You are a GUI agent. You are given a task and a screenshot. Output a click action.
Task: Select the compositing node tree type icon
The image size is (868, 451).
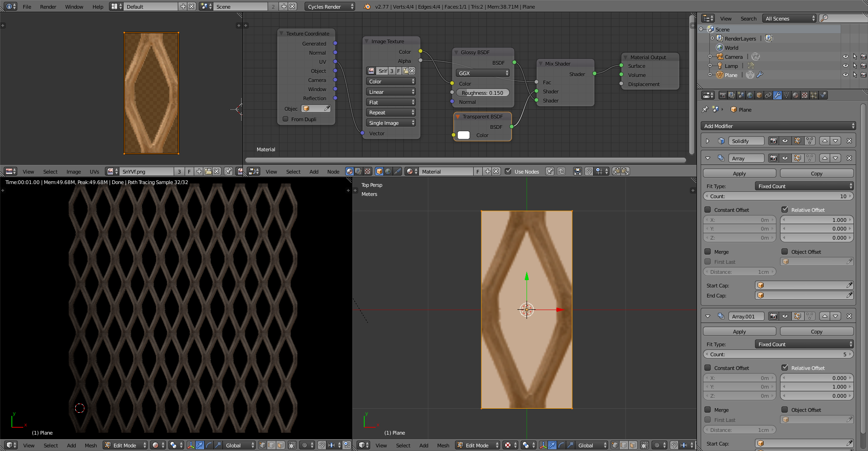(x=358, y=171)
